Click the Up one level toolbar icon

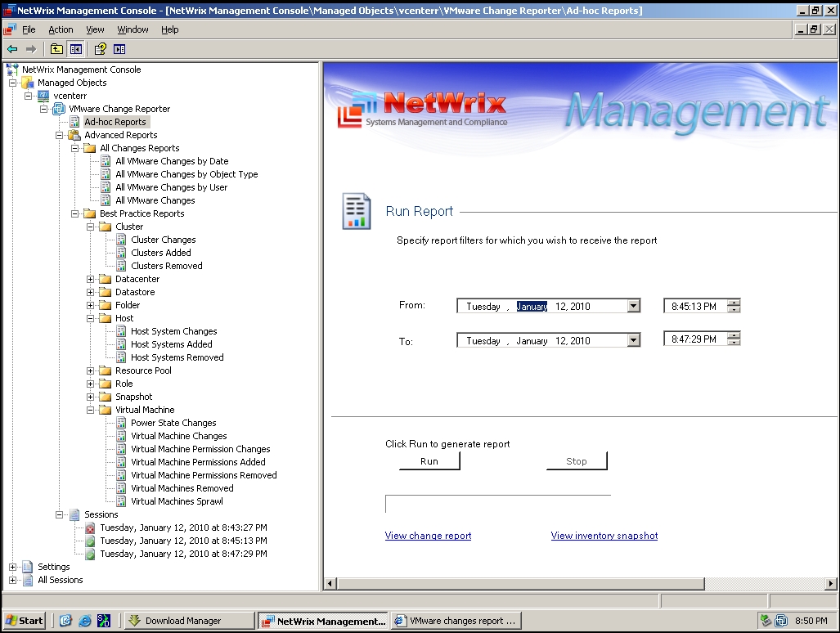click(56, 49)
